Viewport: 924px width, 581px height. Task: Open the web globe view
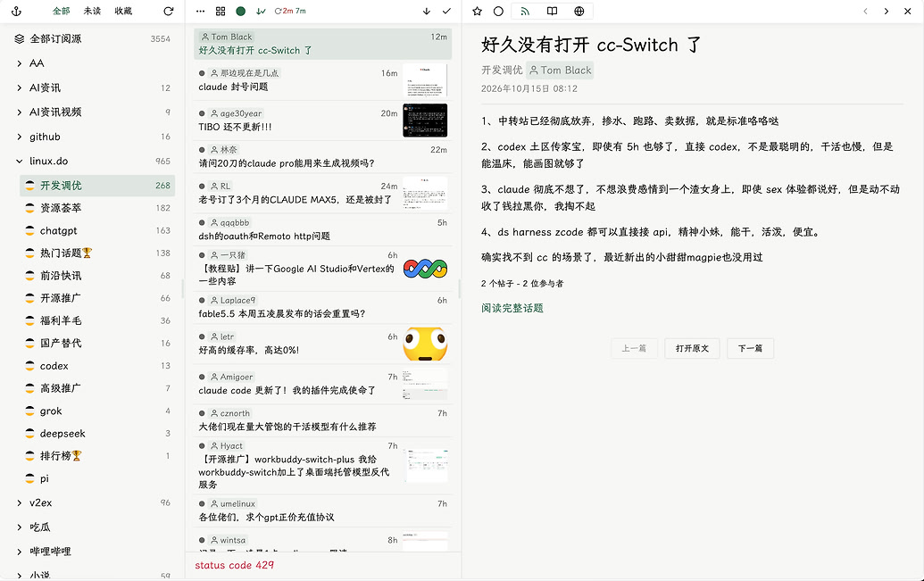579,12
